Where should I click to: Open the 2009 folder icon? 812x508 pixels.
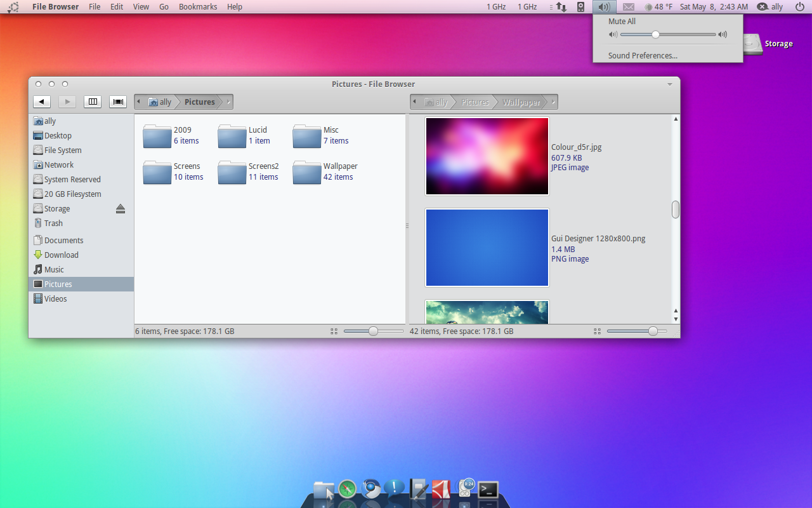click(157, 136)
